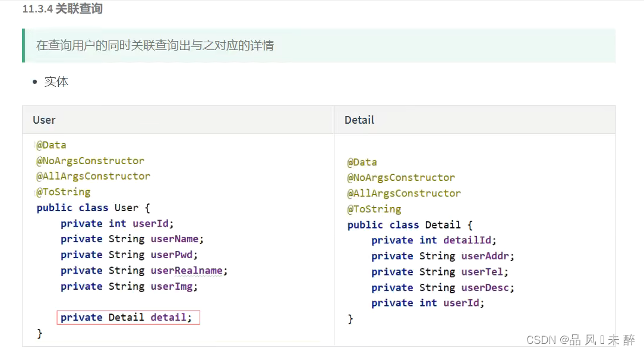Click the line private String userDesc;
This screenshot has height=351, width=644.
pyautogui.click(x=443, y=287)
